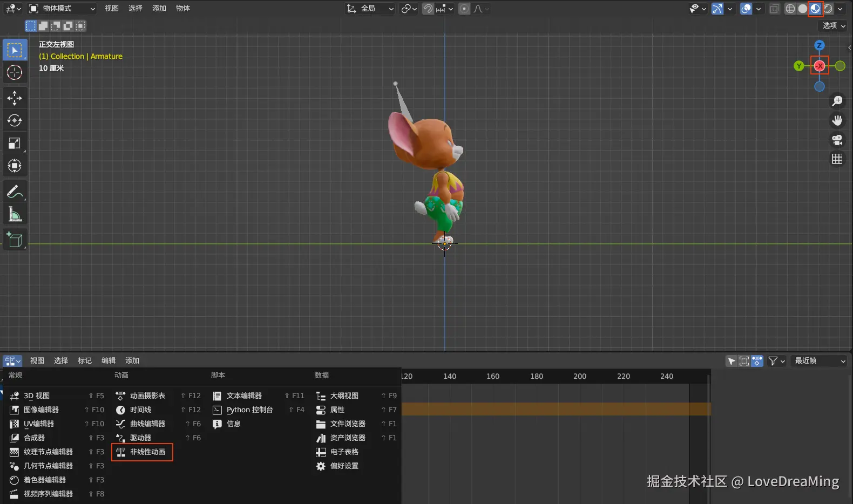The image size is (853, 504).
Task: Choose the Add Cube tool
Action: tap(15, 240)
